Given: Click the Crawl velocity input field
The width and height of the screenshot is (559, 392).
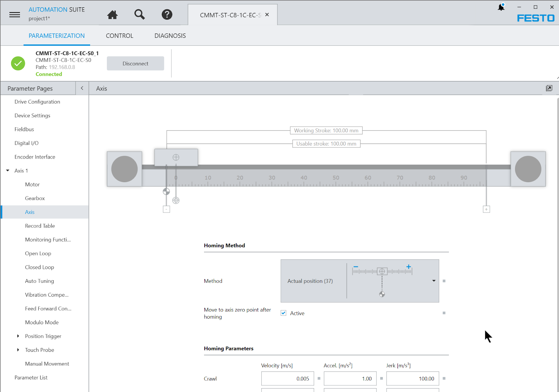Looking at the screenshot, I should 288,378.
